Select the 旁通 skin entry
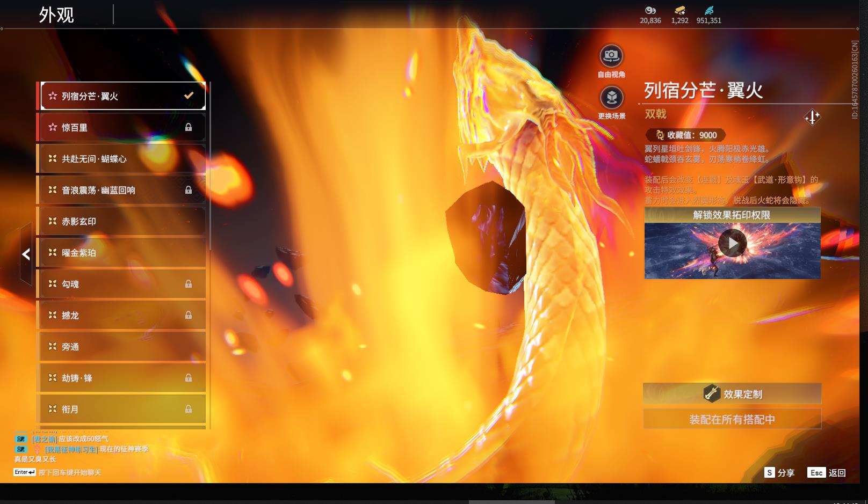868x504 pixels. [122, 347]
